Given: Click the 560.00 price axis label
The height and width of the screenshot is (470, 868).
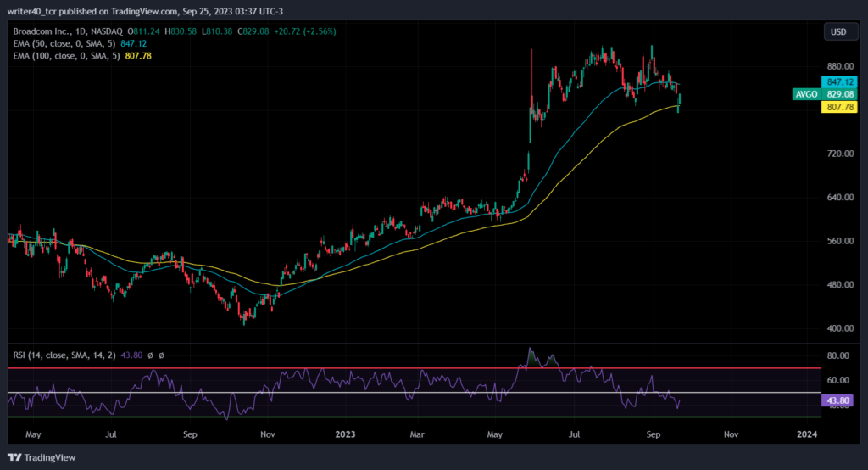Looking at the screenshot, I should point(840,241).
